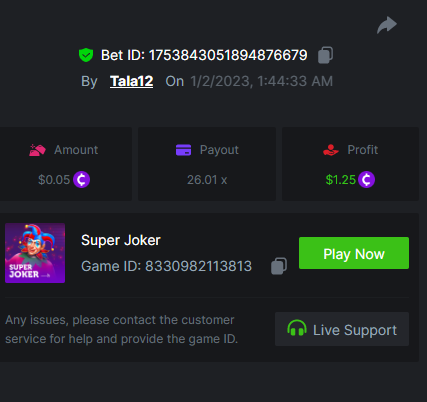Click the Super Joker game title
Screen dimensions: 427x402
121,240
